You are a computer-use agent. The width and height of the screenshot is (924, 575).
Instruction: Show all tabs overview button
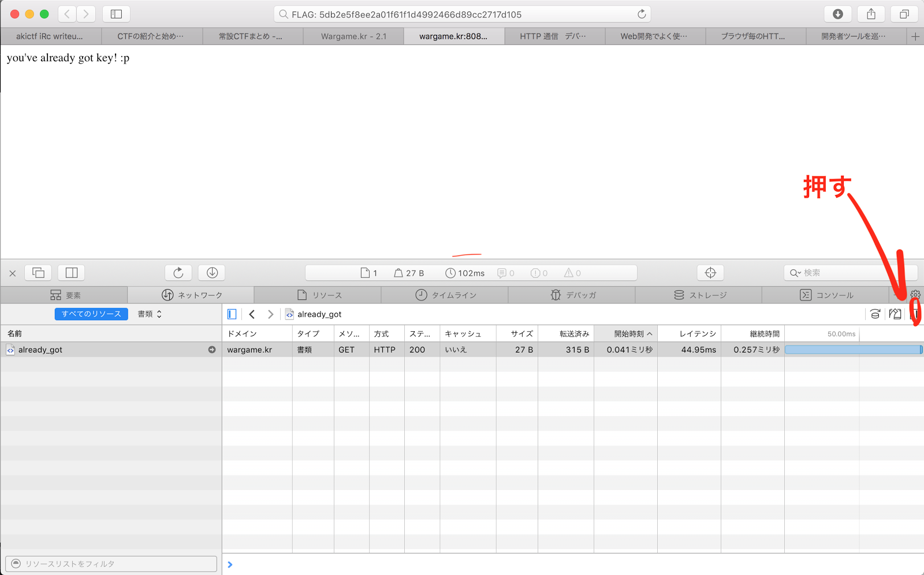click(x=904, y=14)
